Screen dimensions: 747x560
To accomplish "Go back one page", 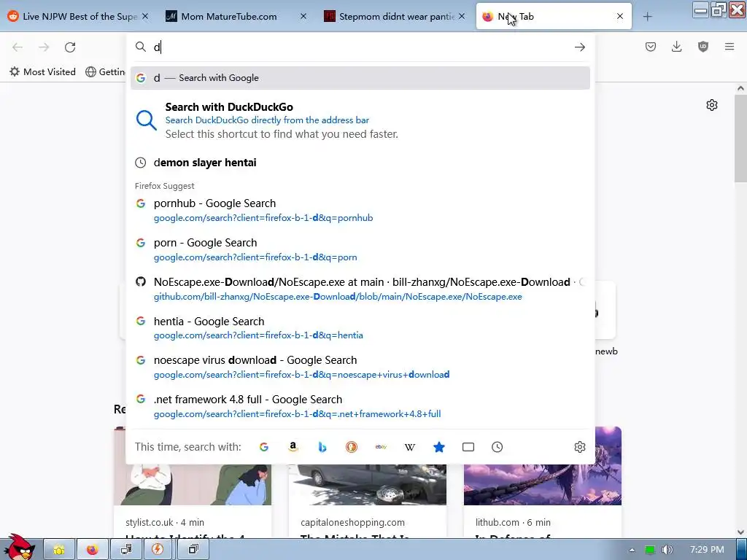I will click(x=18, y=47).
